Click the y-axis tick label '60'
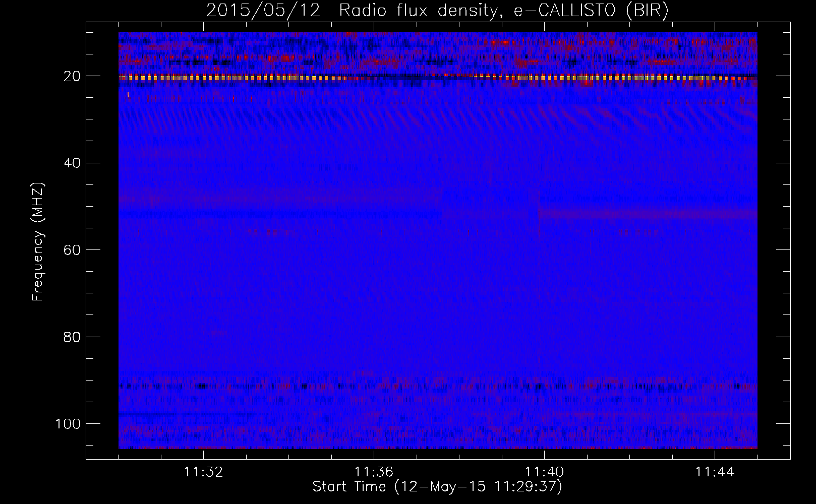The width and height of the screenshot is (816, 504). tap(73, 250)
